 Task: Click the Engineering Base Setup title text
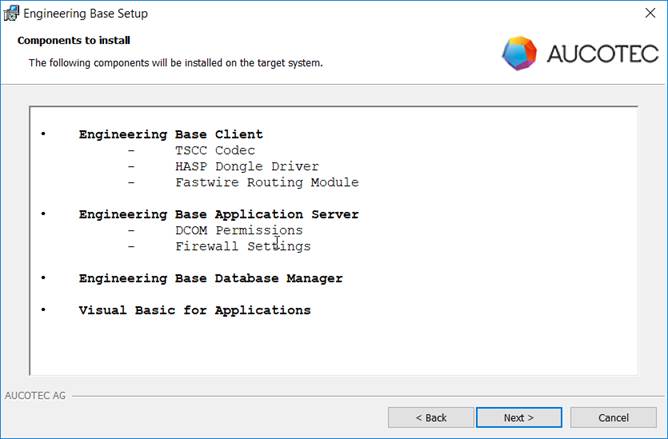coord(85,13)
